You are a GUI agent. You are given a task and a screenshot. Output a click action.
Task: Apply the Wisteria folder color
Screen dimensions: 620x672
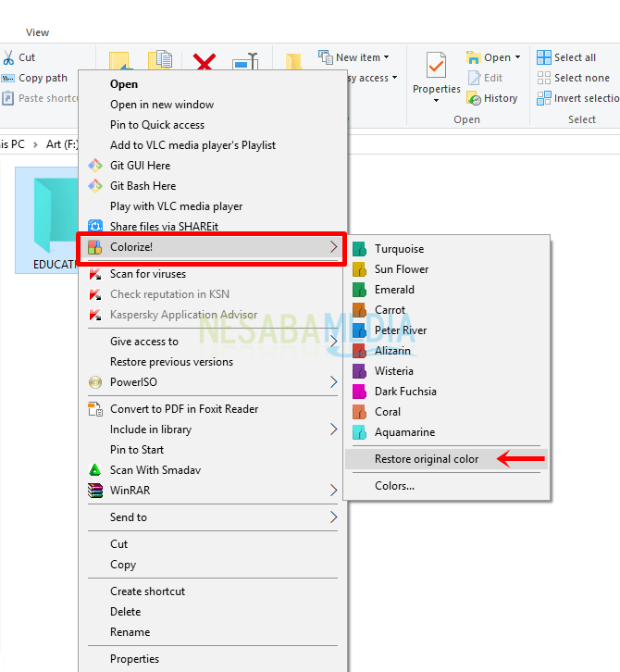(x=447, y=371)
